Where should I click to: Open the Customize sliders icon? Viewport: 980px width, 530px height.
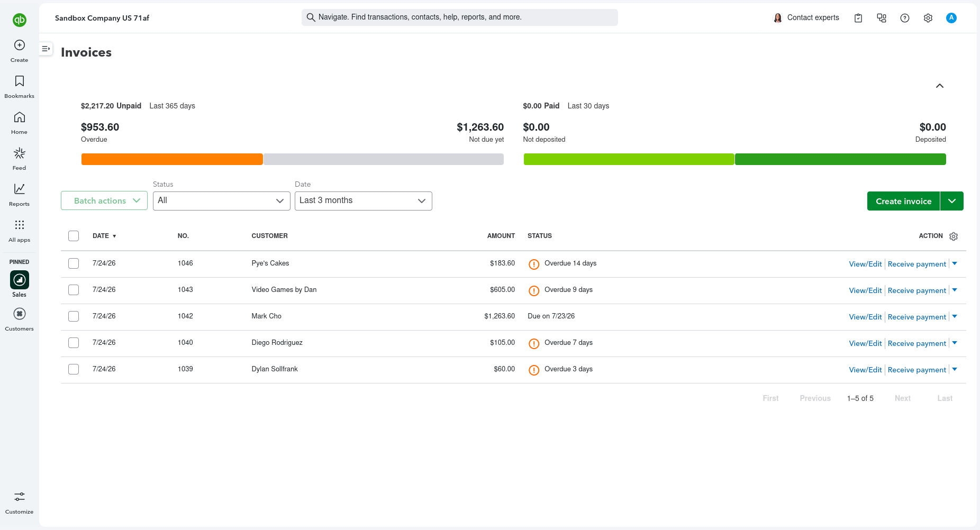20,497
